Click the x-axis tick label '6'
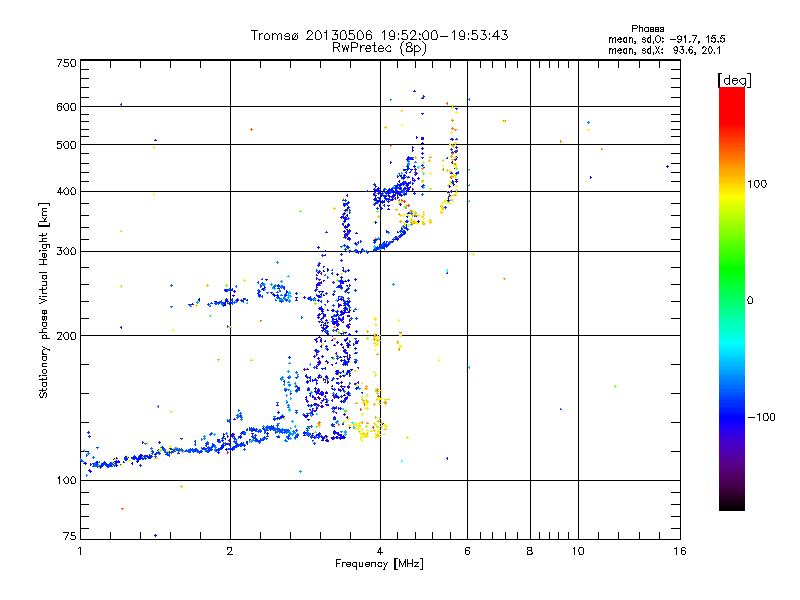This screenshot has height=600, width=800. pos(467,551)
